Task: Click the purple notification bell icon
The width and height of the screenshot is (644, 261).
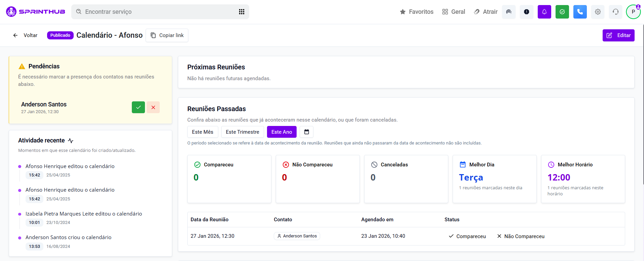Action: point(544,12)
